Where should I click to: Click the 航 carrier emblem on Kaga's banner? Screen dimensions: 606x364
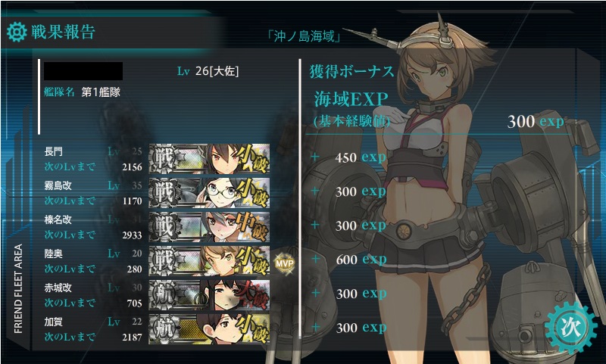coord(165,329)
